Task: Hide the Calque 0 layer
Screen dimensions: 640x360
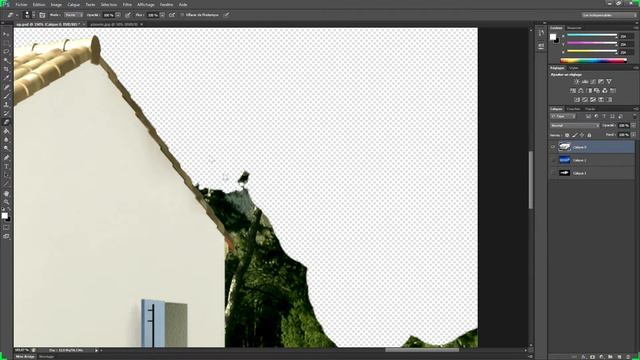Action: click(553, 147)
